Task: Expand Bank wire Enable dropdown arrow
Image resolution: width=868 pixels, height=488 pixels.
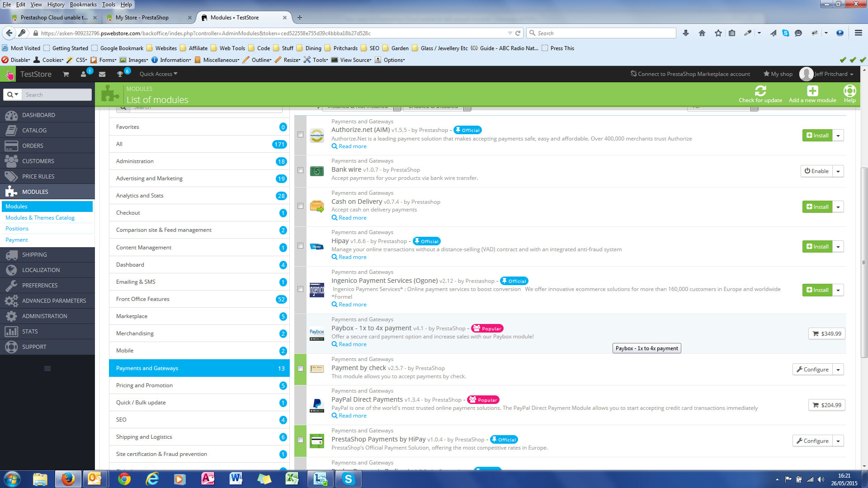Action: 838,171
